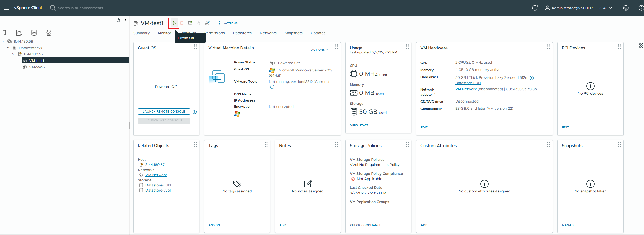Open the feedback smiley icon
This screenshot has width=644, height=235.
point(626,8)
